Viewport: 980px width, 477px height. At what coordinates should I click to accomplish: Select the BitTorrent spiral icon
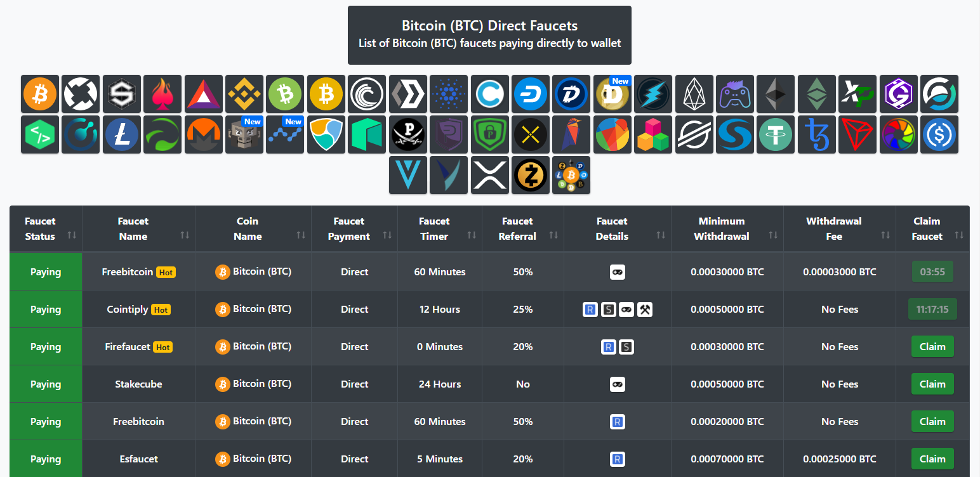[x=367, y=94]
